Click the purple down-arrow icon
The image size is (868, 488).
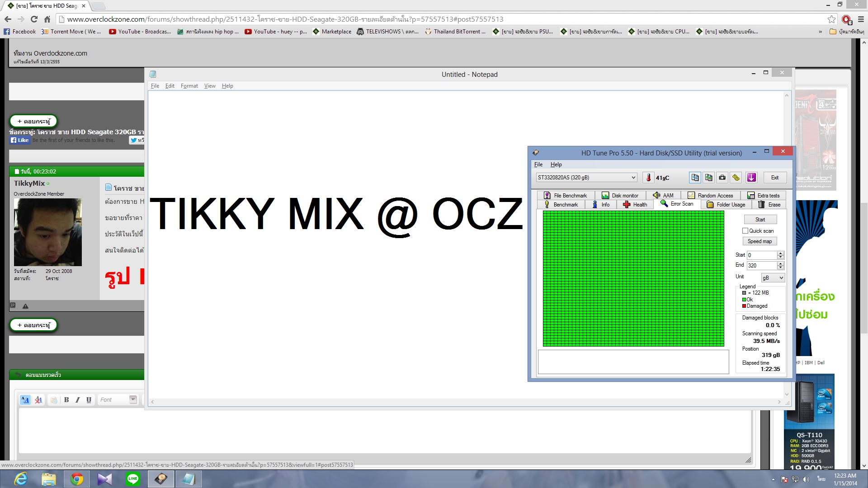[x=751, y=178]
